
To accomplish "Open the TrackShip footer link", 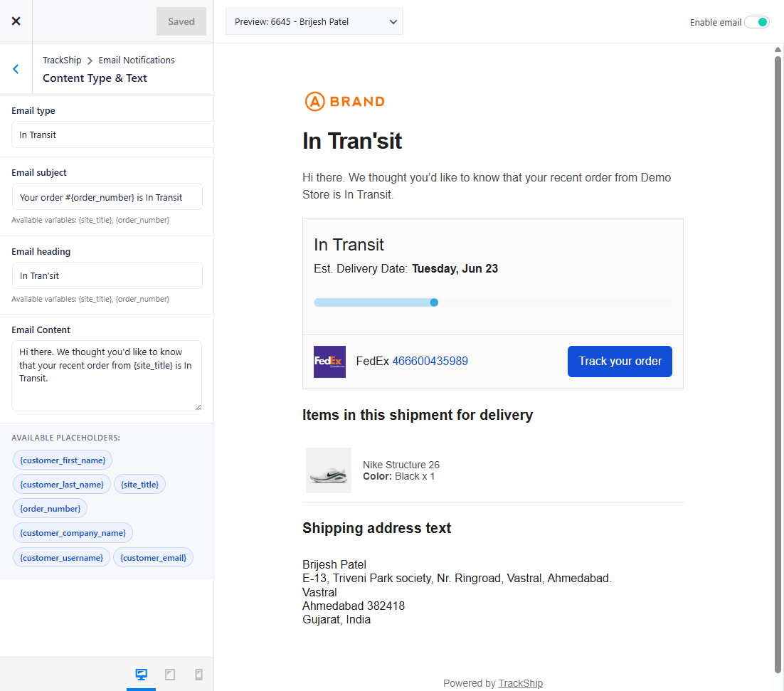I will [x=521, y=683].
